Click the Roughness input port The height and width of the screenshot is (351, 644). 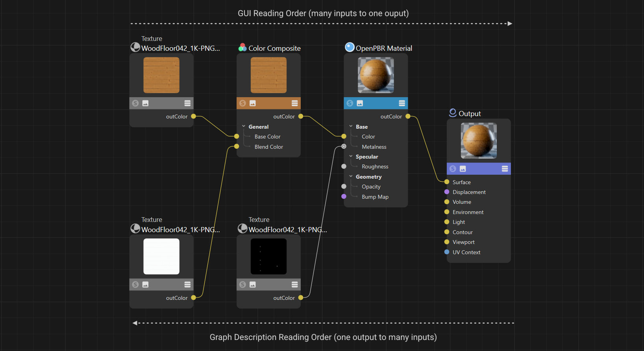[344, 166]
